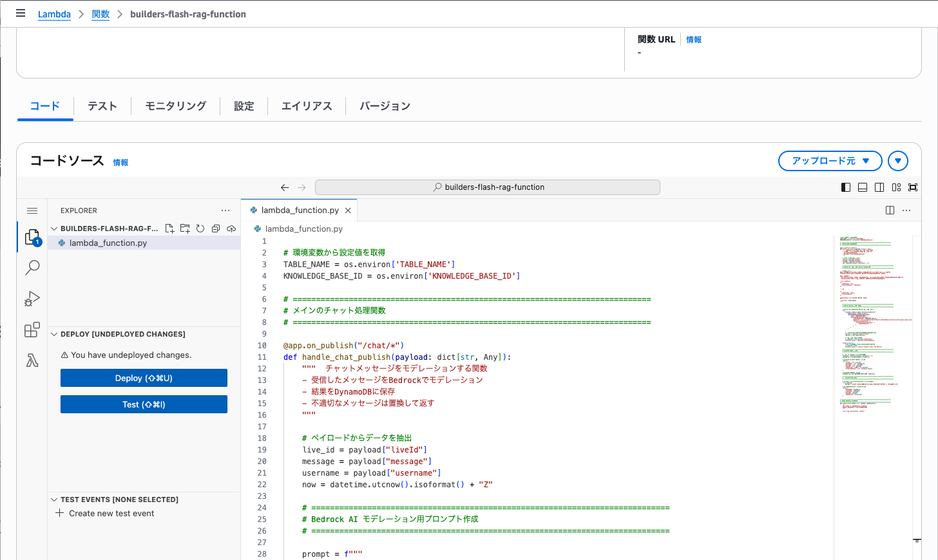938x560 pixels.
Task: Open the Run and Debug view
Action: tap(32, 298)
